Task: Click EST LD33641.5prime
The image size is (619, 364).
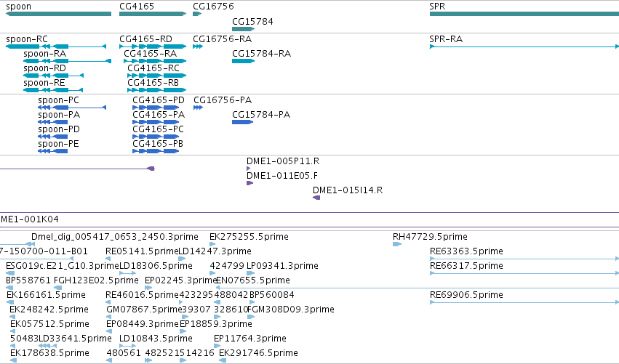Action: tap(75, 339)
